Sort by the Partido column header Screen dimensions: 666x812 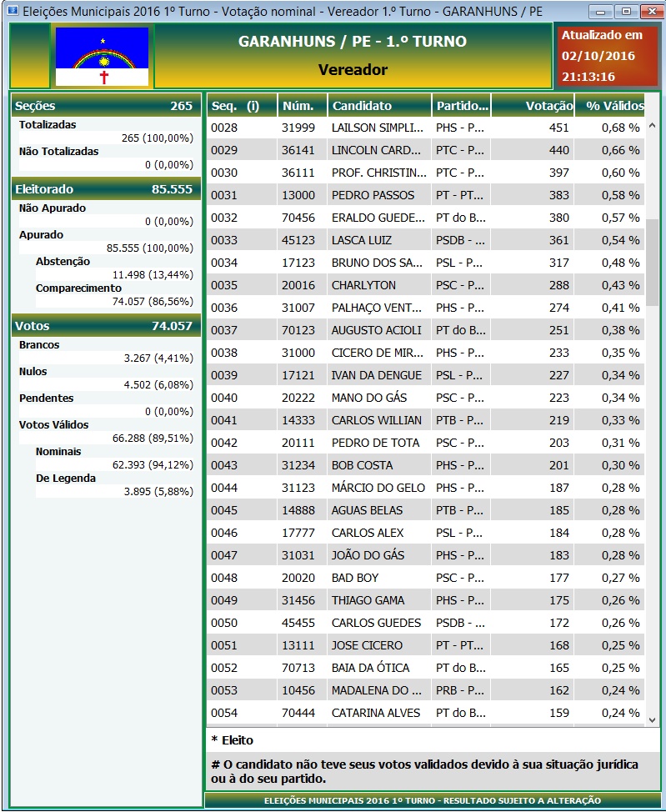(462, 106)
